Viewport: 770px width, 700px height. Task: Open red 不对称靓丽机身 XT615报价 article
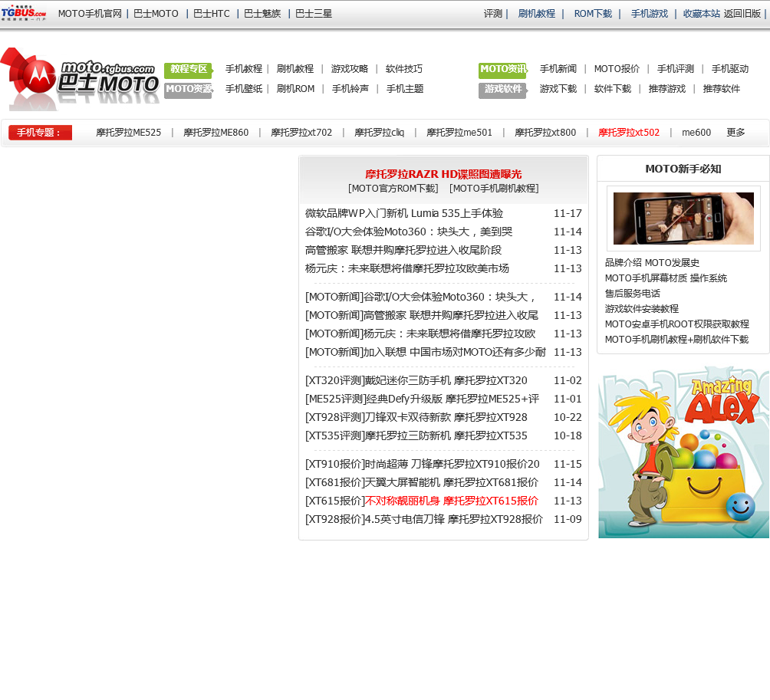pyautogui.click(x=451, y=501)
